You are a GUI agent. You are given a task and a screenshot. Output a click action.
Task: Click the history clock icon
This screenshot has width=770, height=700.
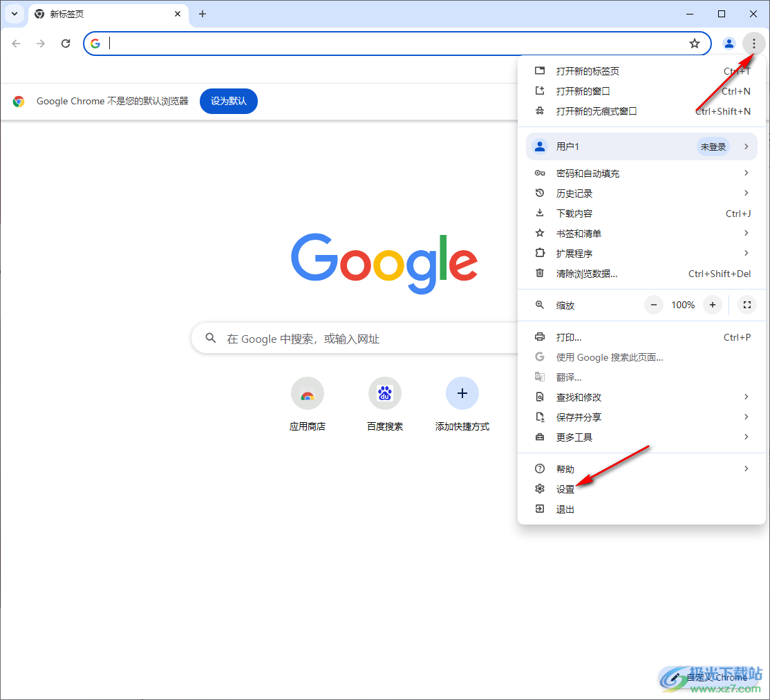[540, 193]
